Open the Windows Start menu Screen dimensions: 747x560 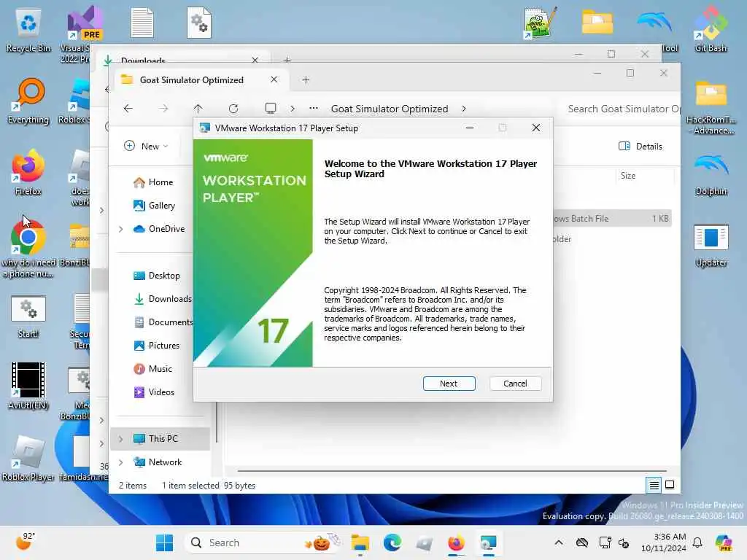point(164,542)
